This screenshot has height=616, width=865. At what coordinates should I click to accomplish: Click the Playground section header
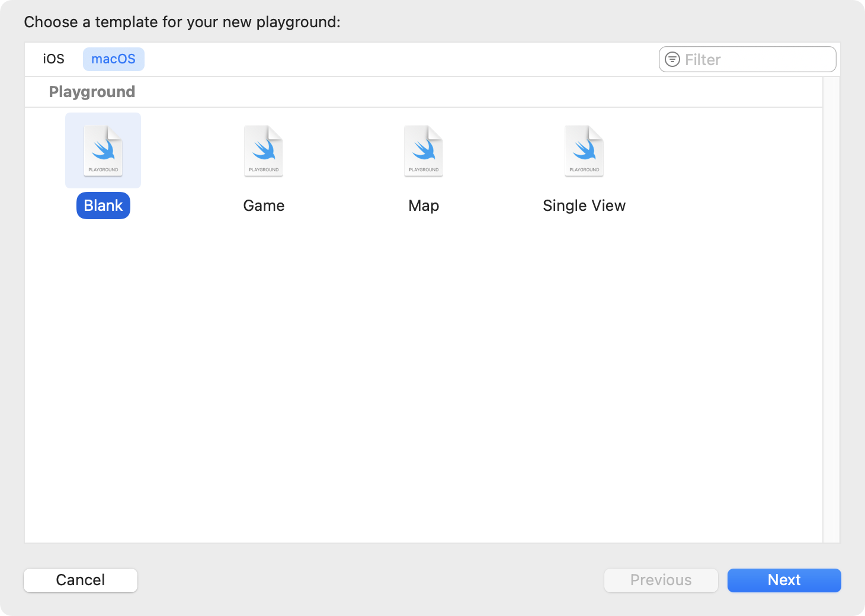92,92
